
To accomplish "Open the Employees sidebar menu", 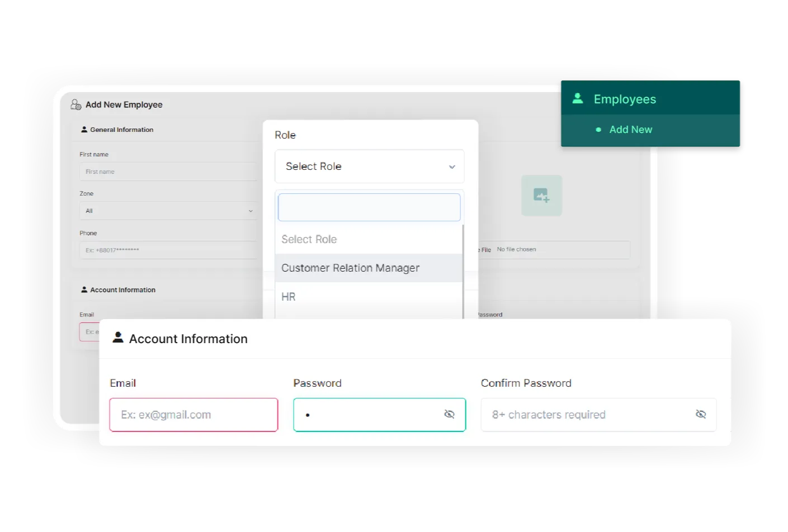I will tap(625, 99).
